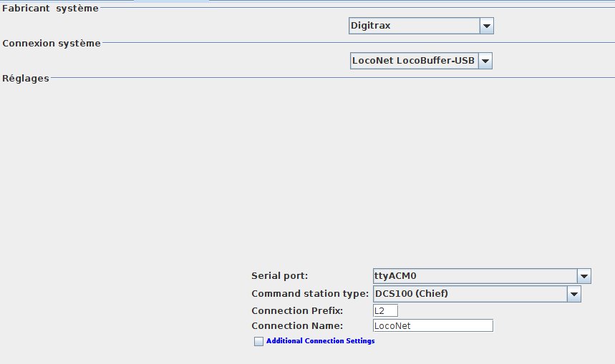Click the Serial port label
Image resolution: width=615 pixels, height=364 pixels.
(x=280, y=276)
